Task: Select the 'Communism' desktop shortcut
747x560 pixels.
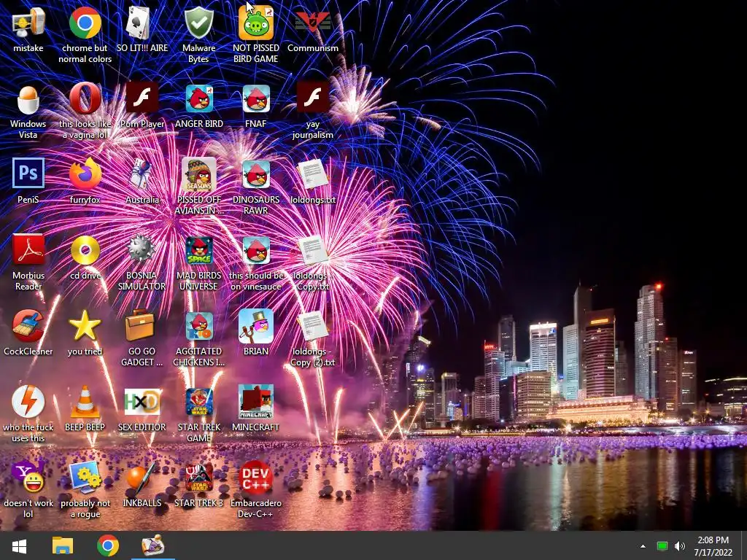Action: point(312,23)
